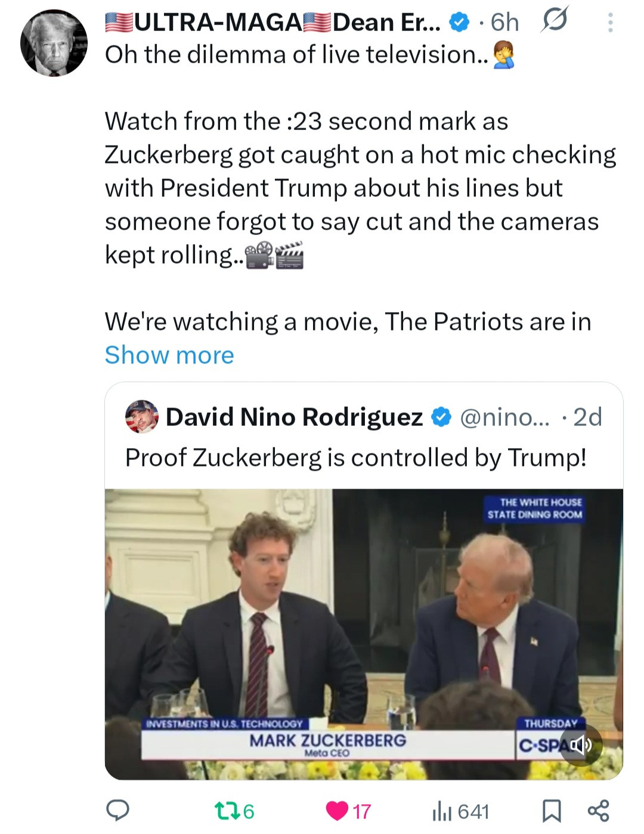The width and height of the screenshot is (644, 834).
Task: Repost this tweet via the retweet icon
Action: coord(225,811)
